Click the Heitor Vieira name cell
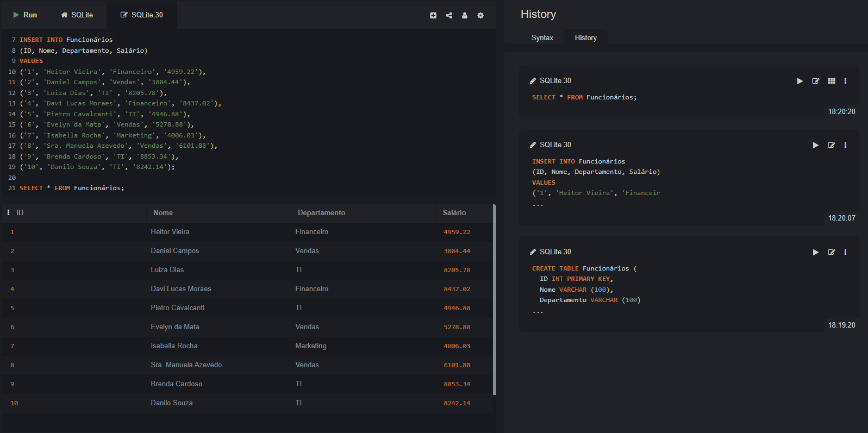Viewport: 868px width, 433px height. [x=170, y=232]
